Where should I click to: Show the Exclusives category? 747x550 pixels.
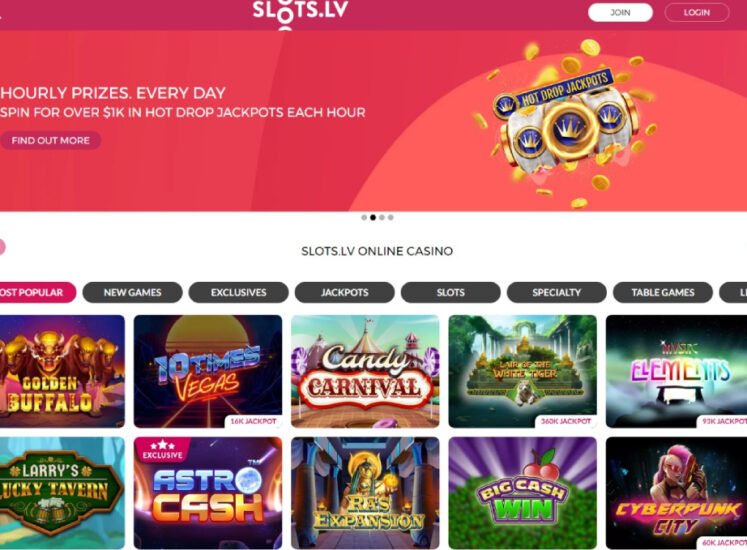239,292
